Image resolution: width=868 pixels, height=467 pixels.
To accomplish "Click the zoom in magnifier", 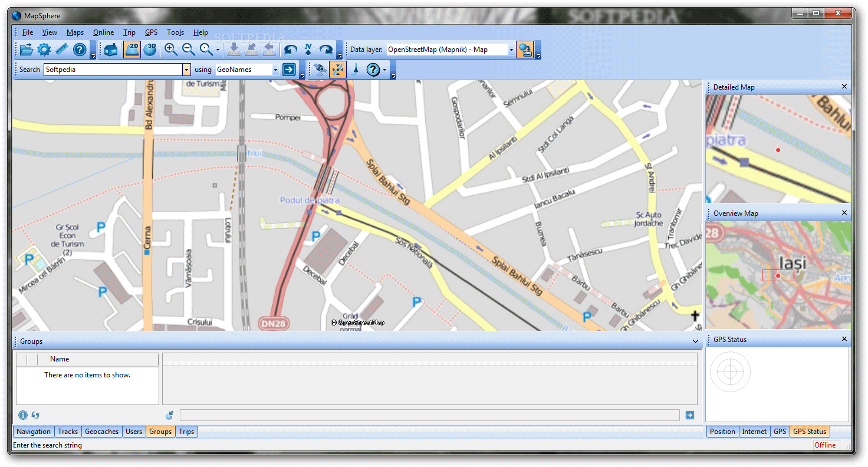I will [x=171, y=50].
